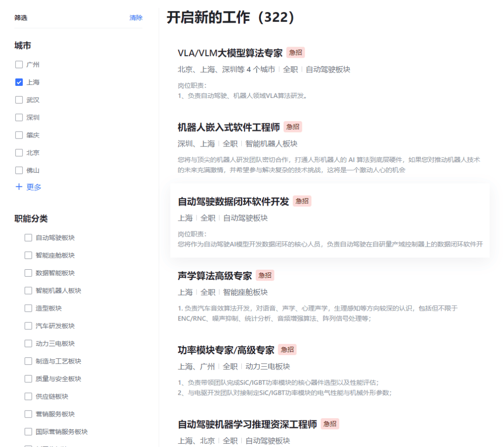504x447 pixels.
Task: Click '自动驾驶板块' tag on the VLA/VLM job
Action: (x=328, y=70)
